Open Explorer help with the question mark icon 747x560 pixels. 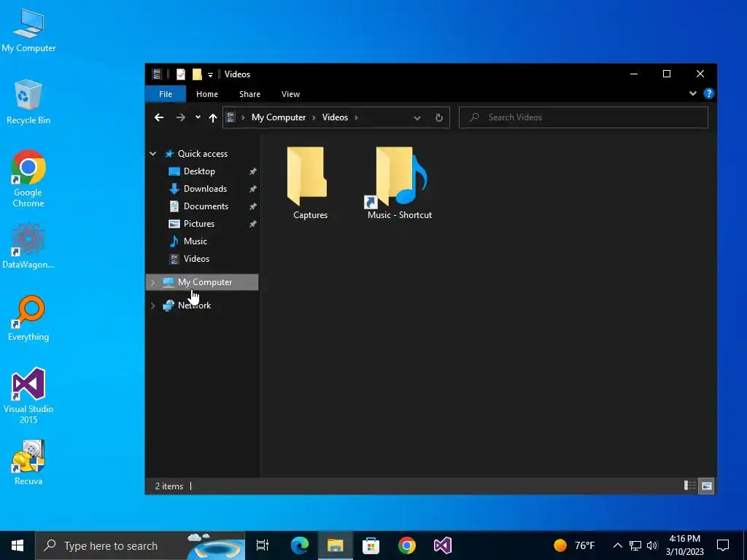(708, 93)
